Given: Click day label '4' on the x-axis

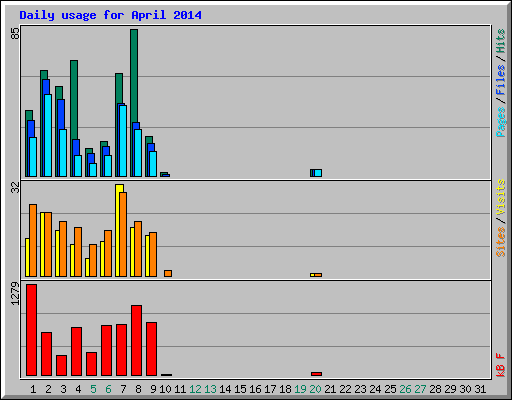Looking at the screenshot, I should tap(78, 389).
